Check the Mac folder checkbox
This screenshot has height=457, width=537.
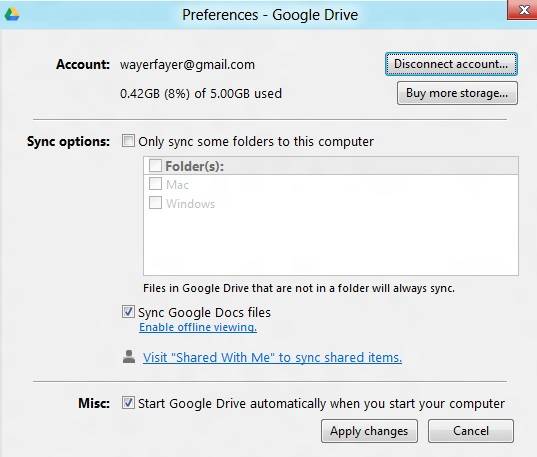(x=155, y=184)
